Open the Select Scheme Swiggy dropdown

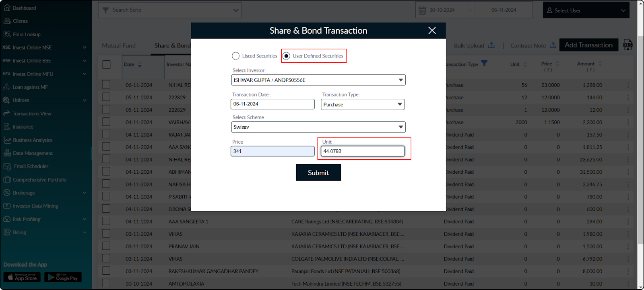(x=318, y=127)
